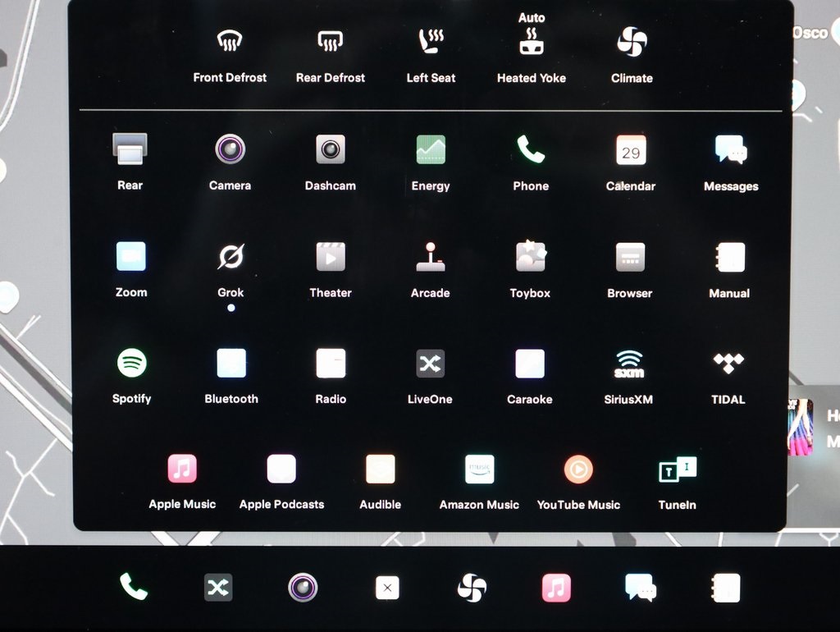Tap the Manual notebook icon in dock
The width and height of the screenshot is (840, 632).
click(x=726, y=588)
